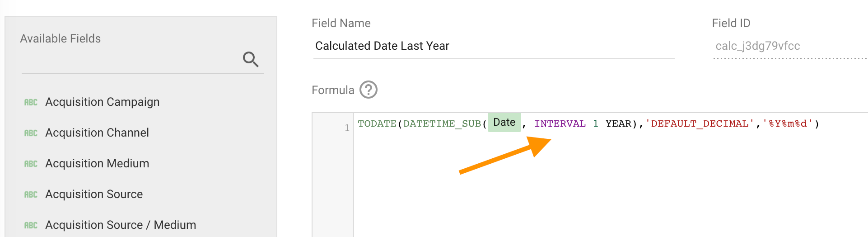
Task: Select the Acquisition Channel field
Action: tap(97, 133)
